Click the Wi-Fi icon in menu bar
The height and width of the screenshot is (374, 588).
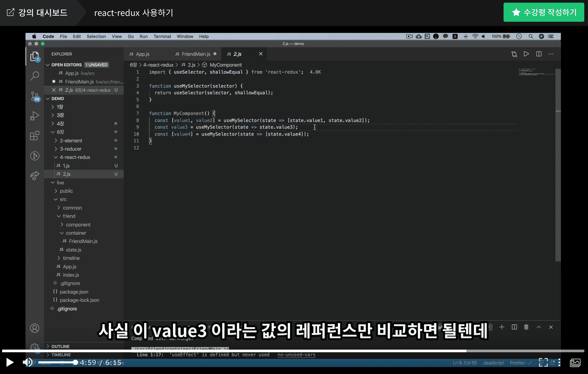475,36
